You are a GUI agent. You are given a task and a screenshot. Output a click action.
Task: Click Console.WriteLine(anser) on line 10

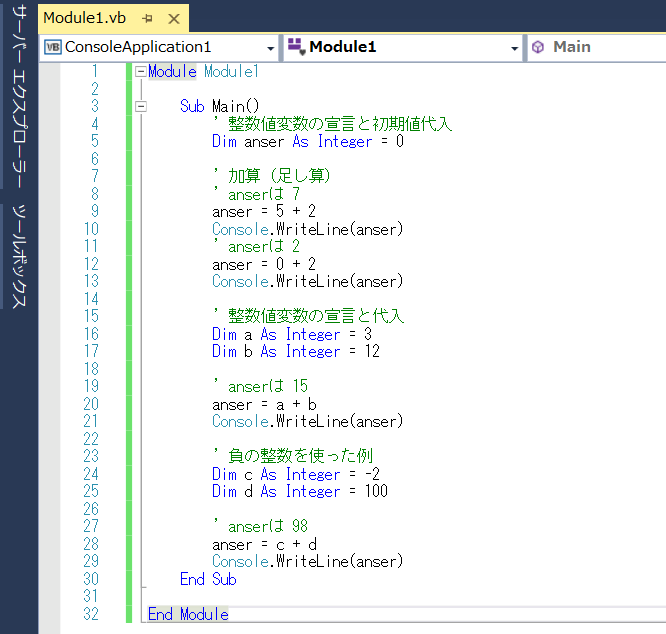click(x=308, y=229)
